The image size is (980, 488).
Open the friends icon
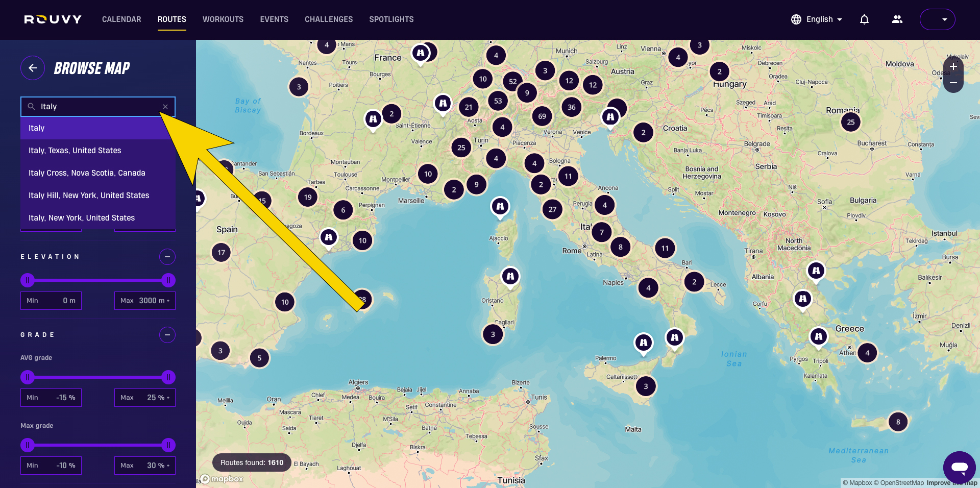click(897, 19)
